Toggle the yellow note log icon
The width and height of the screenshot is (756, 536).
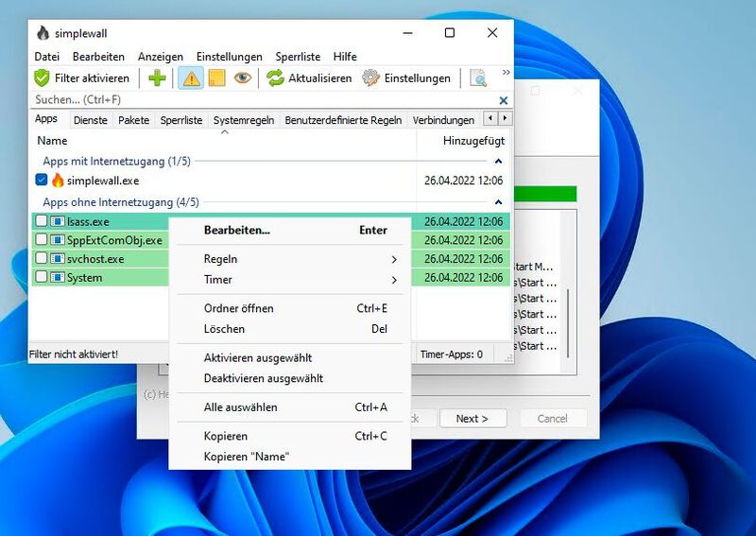[x=216, y=78]
